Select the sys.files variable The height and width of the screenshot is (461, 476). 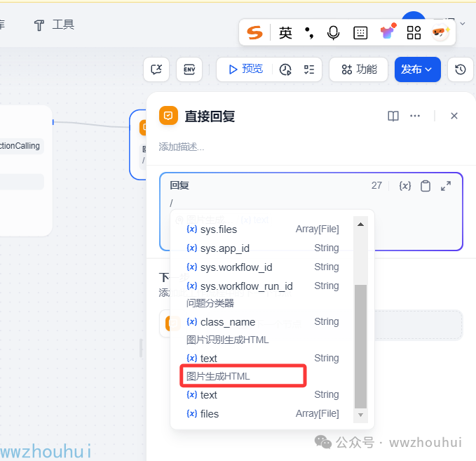(263, 229)
